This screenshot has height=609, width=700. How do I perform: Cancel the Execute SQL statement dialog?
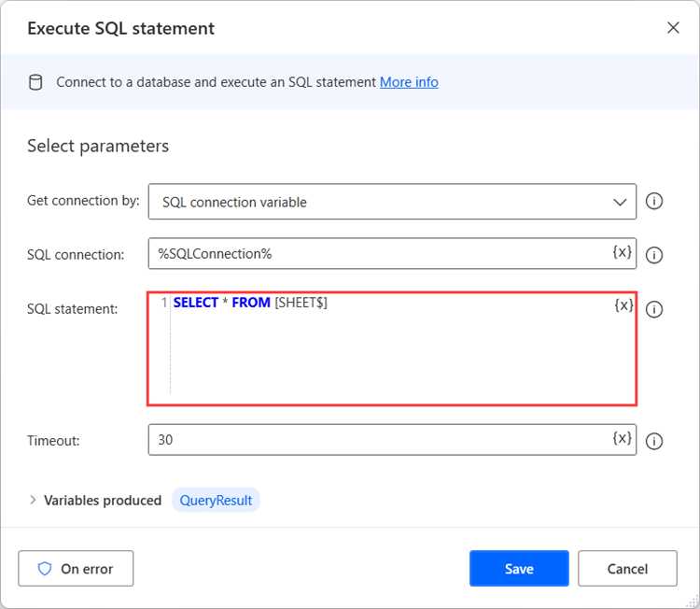click(627, 568)
